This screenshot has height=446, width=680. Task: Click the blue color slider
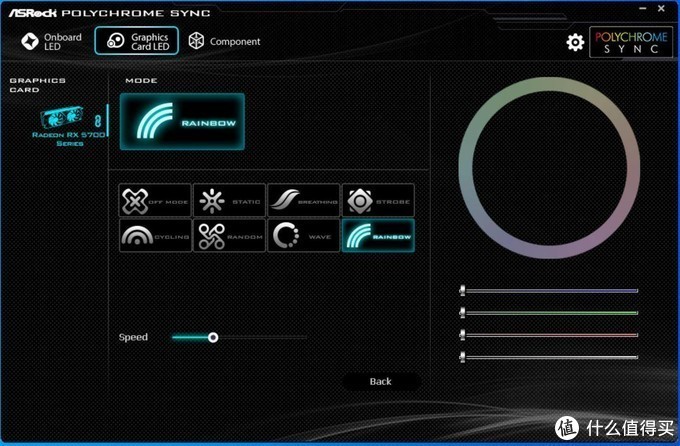tap(549, 291)
